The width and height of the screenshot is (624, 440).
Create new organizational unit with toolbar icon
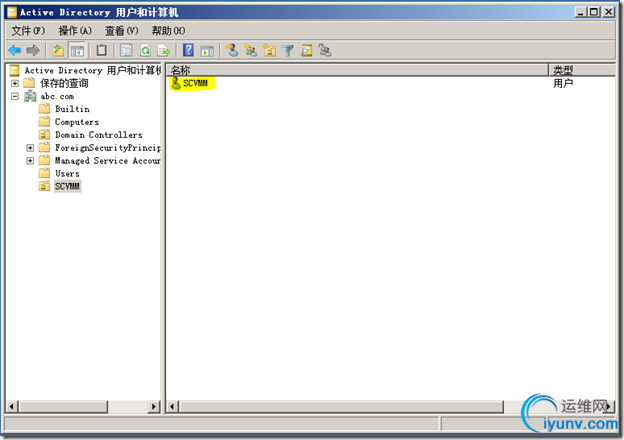tap(269, 51)
